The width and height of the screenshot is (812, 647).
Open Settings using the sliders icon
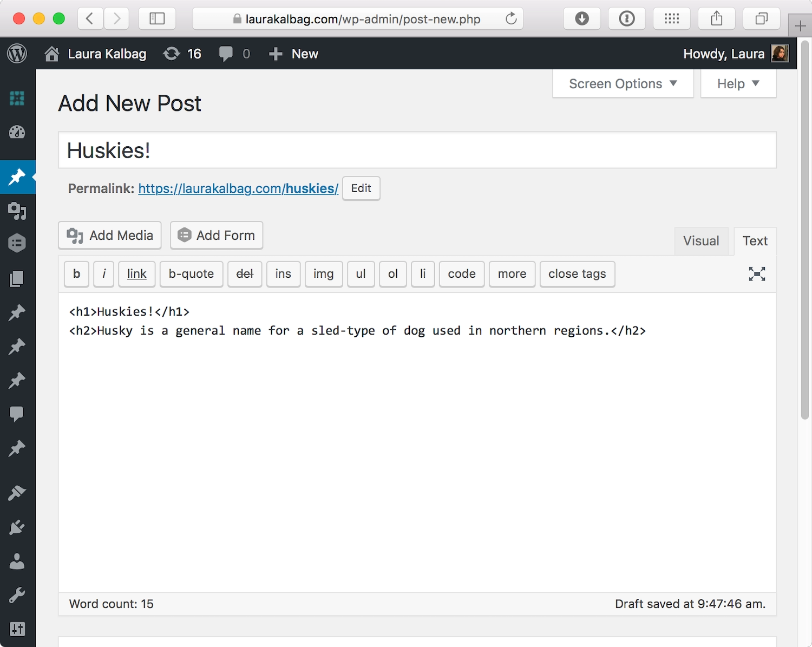(17, 628)
